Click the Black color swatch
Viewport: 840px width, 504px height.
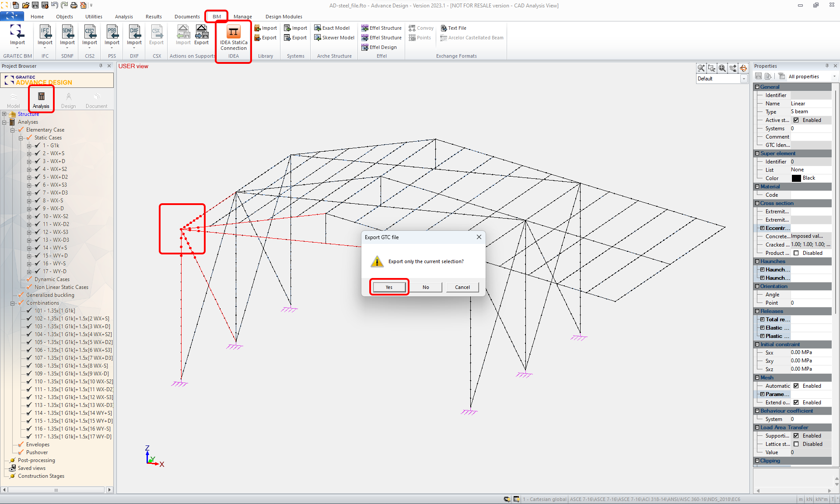click(796, 178)
